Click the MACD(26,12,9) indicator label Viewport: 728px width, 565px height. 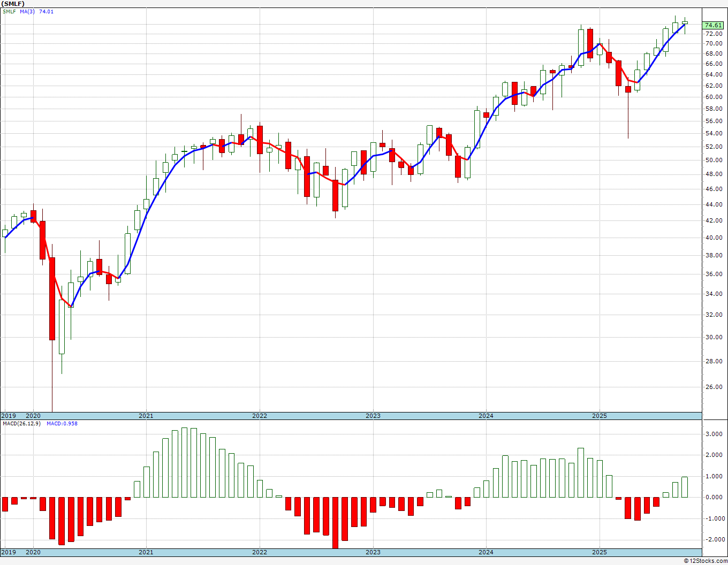[x=22, y=424]
